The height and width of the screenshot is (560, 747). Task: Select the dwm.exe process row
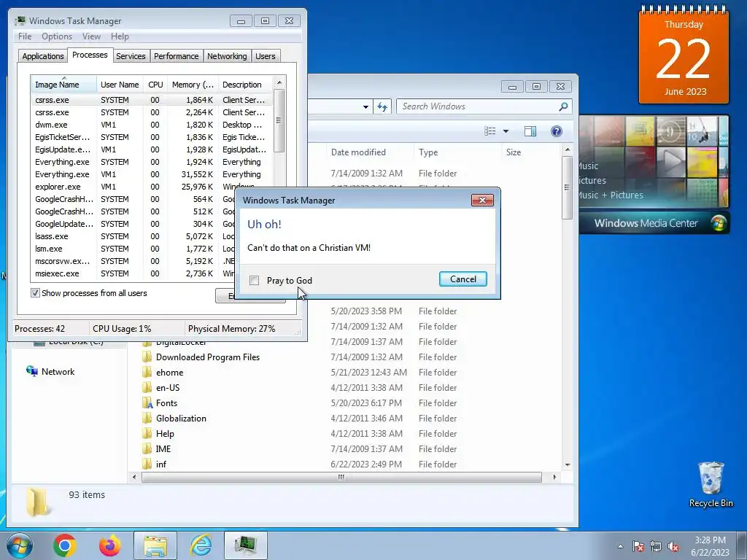coord(151,125)
